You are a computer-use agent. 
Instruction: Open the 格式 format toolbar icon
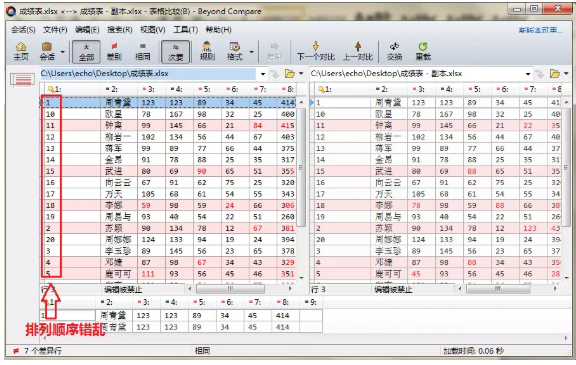[x=235, y=51]
